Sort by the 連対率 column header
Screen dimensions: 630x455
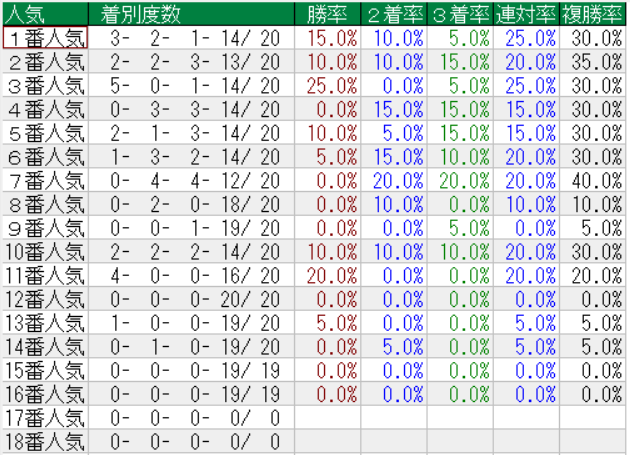pos(526,14)
